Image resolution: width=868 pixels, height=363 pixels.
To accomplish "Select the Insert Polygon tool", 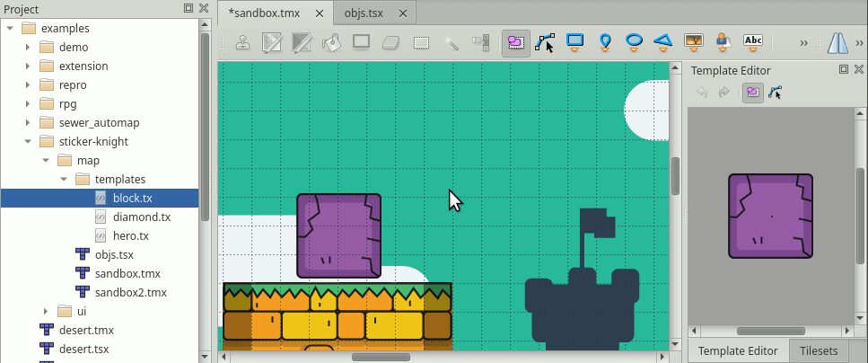I will point(662,42).
